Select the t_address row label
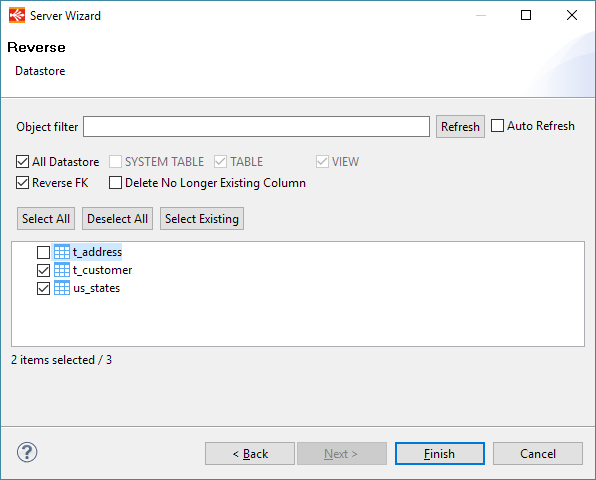 pyautogui.click(x=97, y=252)
